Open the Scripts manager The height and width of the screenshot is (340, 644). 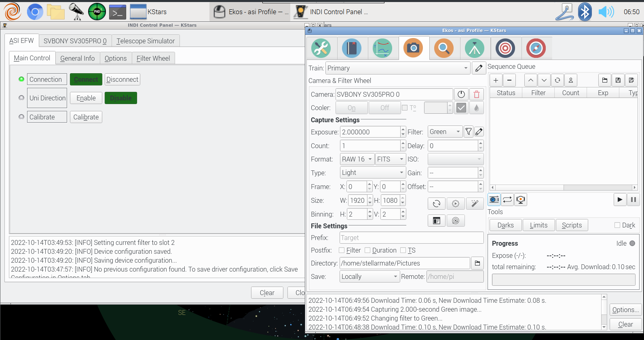(572, 225)
